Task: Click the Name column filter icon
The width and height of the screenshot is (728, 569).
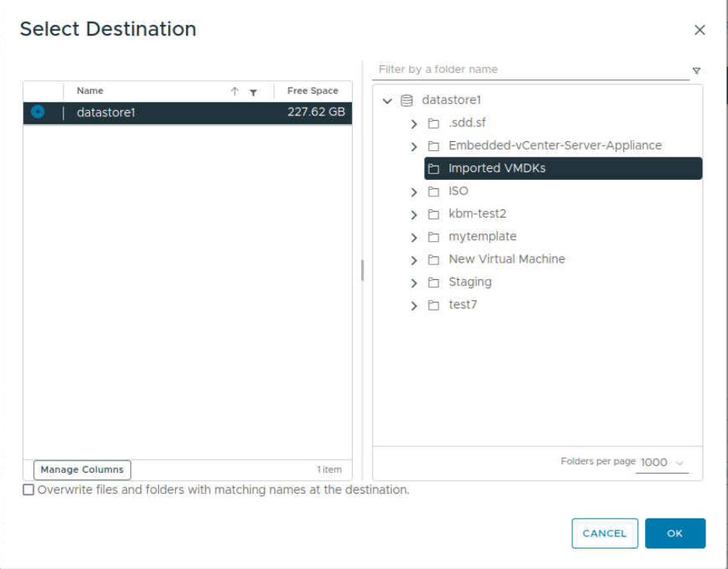Action: pyautogui.click(x=253, y=92)
